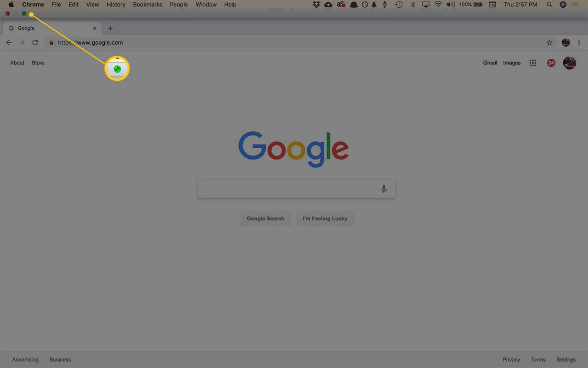Open the AirPlay display menu
Screen dimensions: 588x368
pos(425,5)
